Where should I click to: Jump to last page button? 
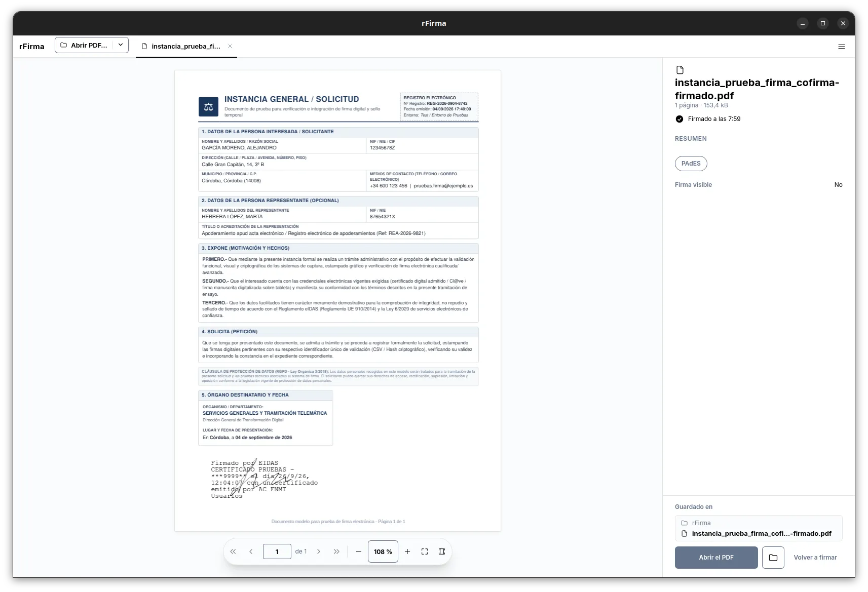tap(336, 551)
